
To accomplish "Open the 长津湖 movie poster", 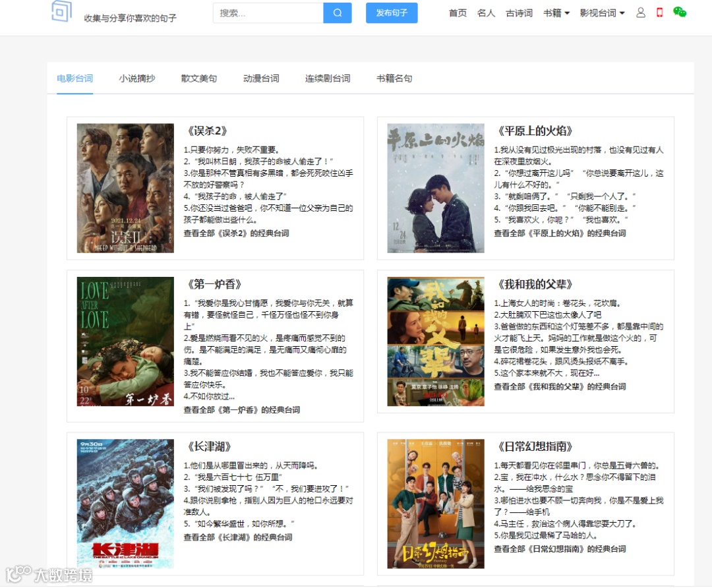I will (125, 504).
